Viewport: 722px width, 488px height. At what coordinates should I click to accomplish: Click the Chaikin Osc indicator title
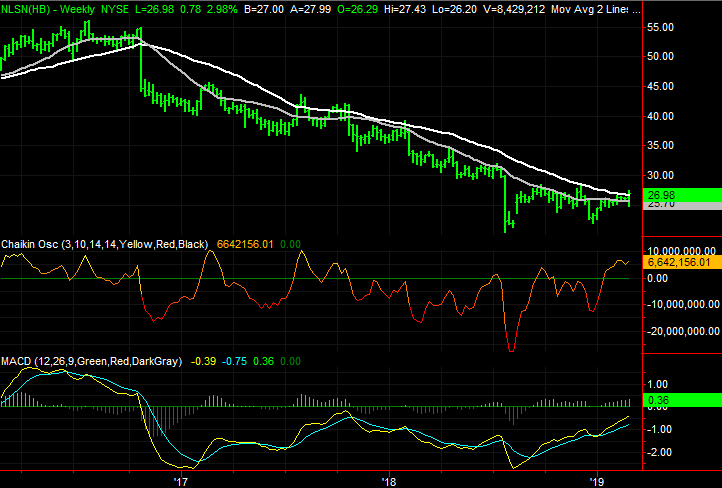[32, 244]
